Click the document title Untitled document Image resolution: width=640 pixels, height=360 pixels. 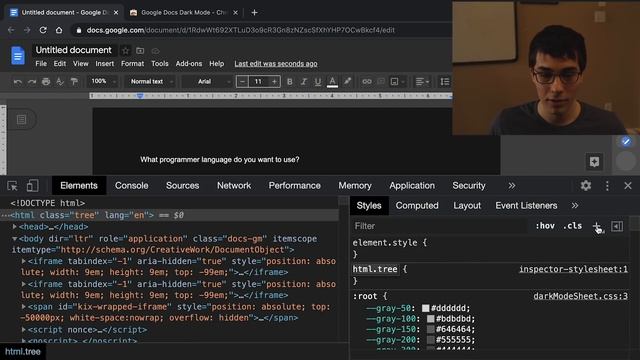(x=73, y=50)
